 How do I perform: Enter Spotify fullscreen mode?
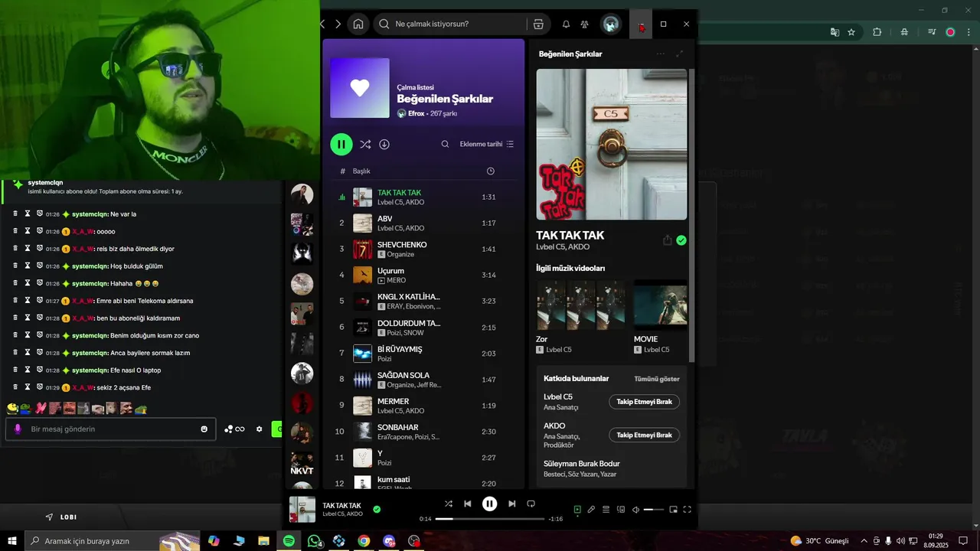(x=687, y=510)
